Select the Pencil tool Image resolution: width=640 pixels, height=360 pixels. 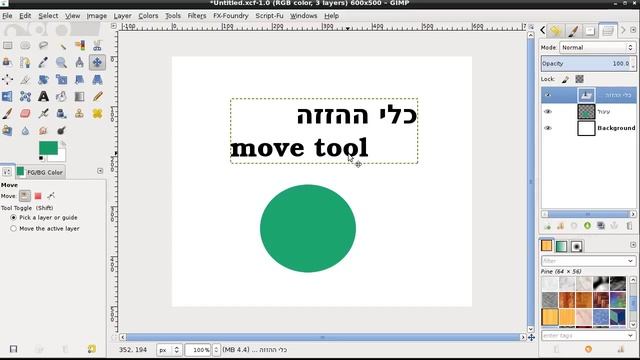pos(97,97)
